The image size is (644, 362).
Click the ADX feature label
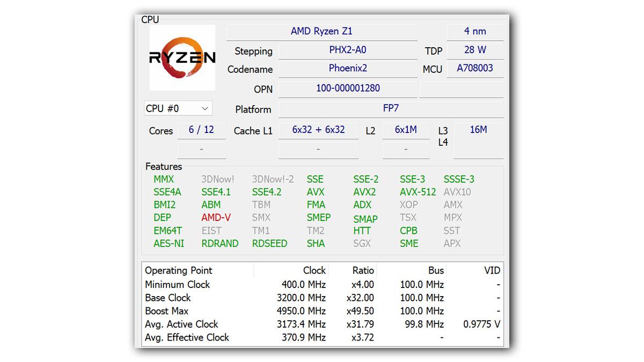tap(362, 205)
